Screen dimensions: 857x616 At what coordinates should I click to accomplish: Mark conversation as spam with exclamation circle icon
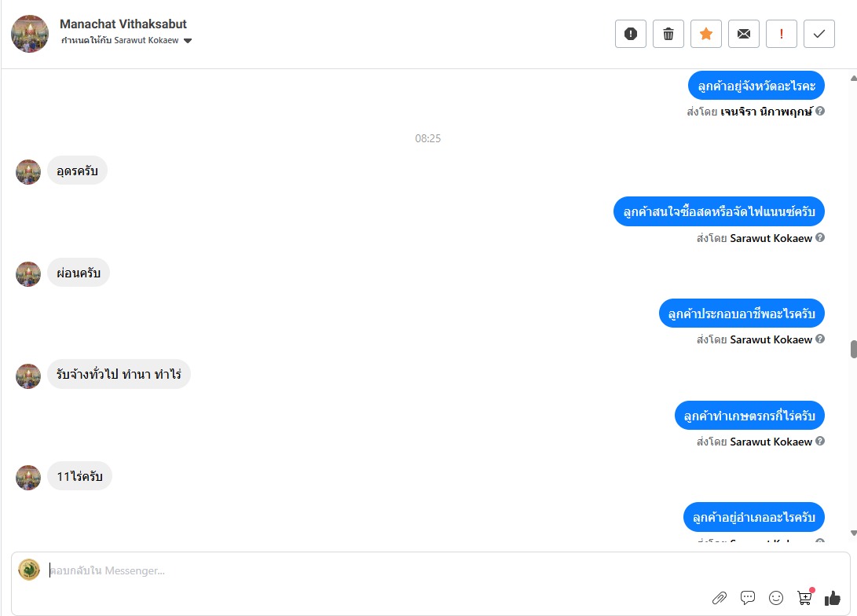point(631,34)
